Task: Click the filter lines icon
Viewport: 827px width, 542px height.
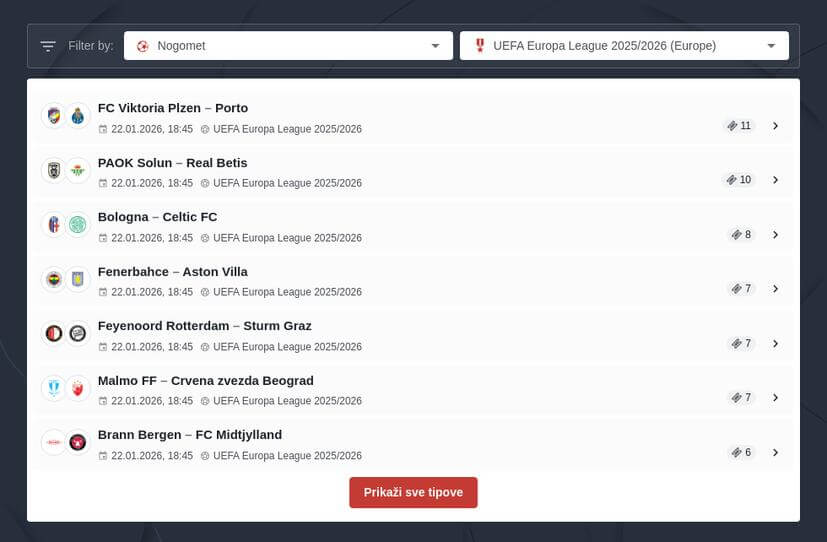Action: click(48, 46)
